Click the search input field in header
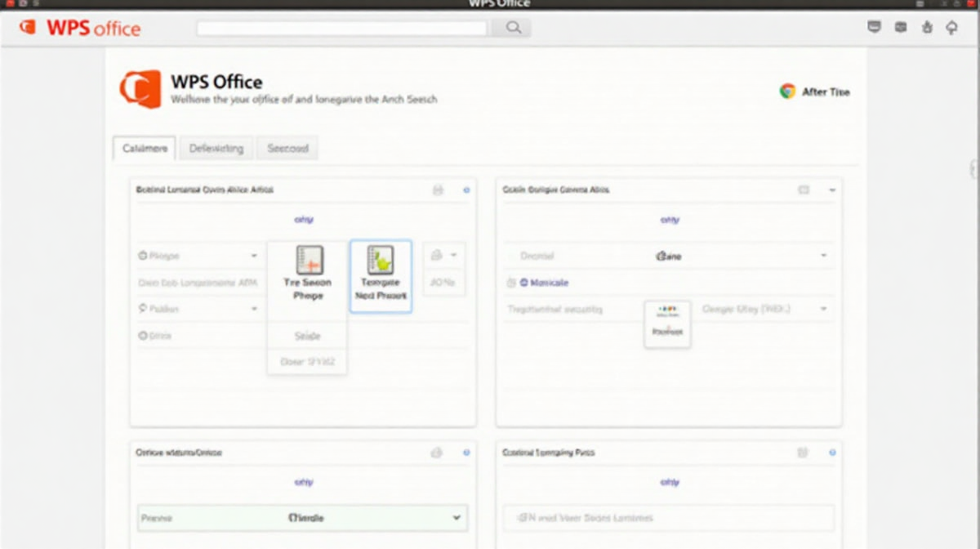The image size is (980, 549). tap(341, 28)
